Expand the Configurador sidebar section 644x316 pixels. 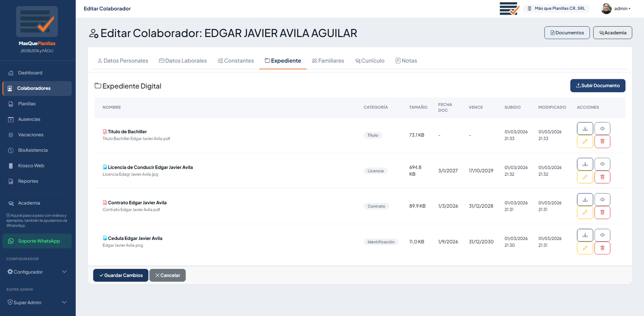pos(37,272)
